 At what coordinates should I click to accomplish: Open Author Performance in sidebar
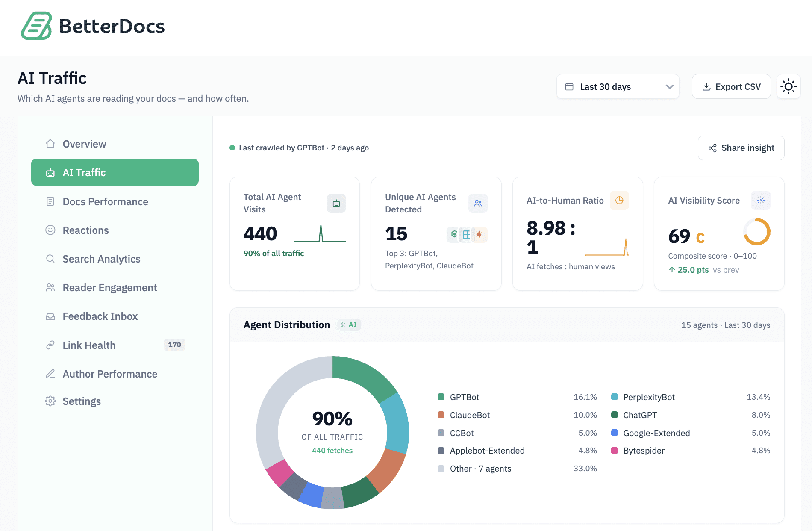point(115,374)
